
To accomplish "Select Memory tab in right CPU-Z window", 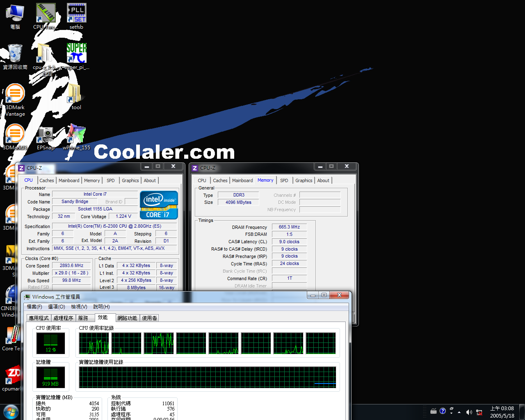I will [x=265, y=180].
